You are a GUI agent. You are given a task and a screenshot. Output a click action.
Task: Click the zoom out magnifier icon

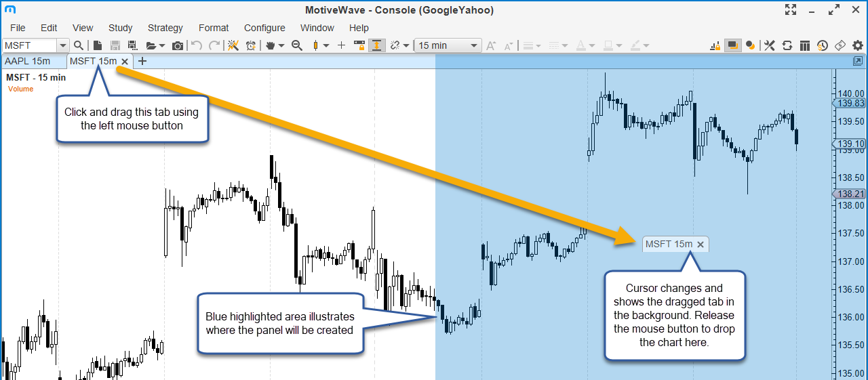click(x=296, y=45)
